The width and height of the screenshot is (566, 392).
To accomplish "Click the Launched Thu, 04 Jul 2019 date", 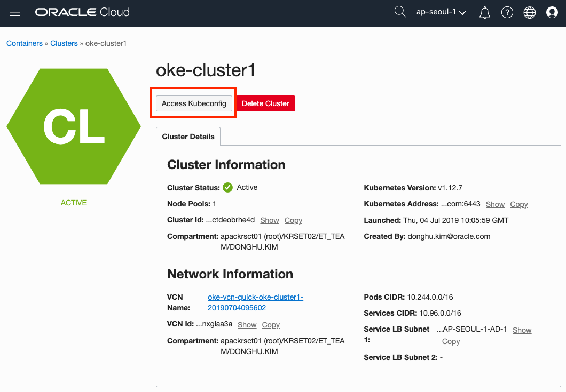I will point(436,220).
